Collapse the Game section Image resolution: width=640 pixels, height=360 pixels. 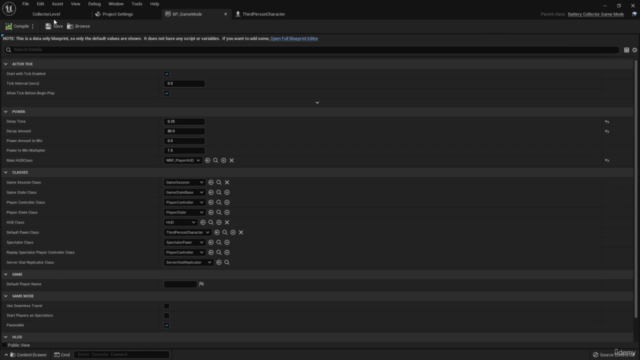(x=6, y=275)
